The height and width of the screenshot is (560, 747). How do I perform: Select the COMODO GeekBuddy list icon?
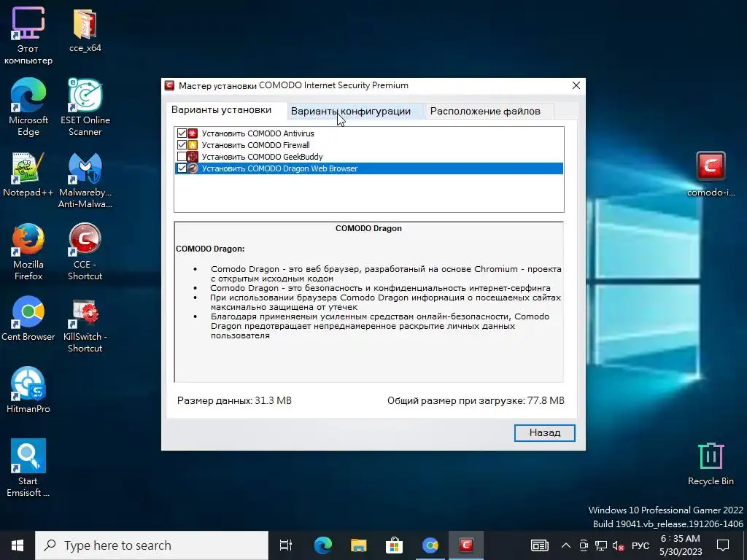[x=193, y=157]
